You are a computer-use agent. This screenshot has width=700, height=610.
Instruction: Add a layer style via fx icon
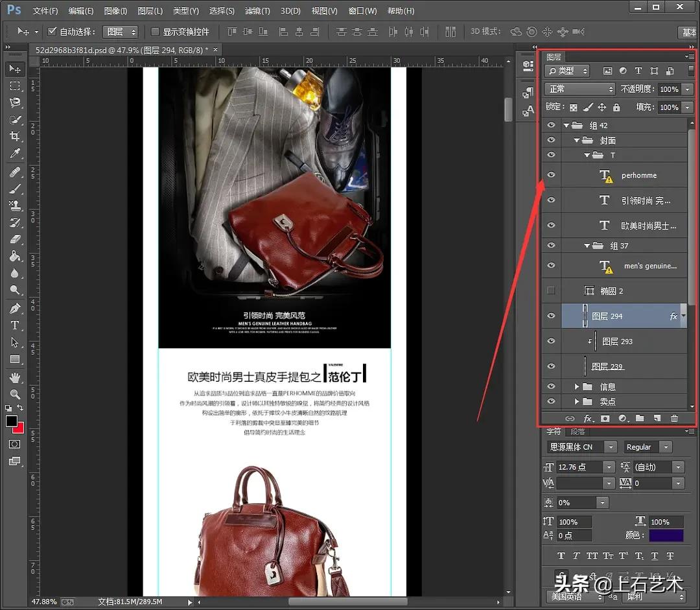(588, 418)
